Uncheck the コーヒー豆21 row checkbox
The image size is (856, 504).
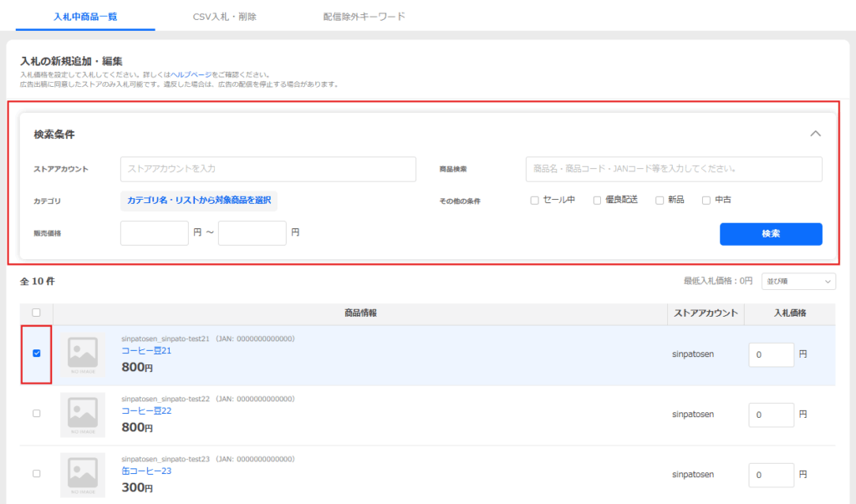point(36,354)
